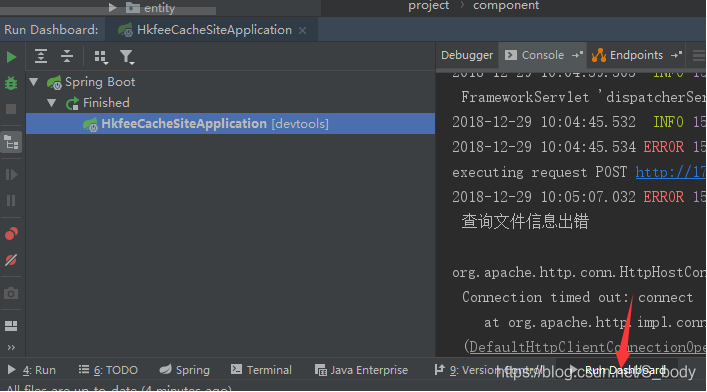The image size is (707, 392).
Task: Click the View Breakpoints red circles icon
Action: pyautogui.click(x=11, y=234)
